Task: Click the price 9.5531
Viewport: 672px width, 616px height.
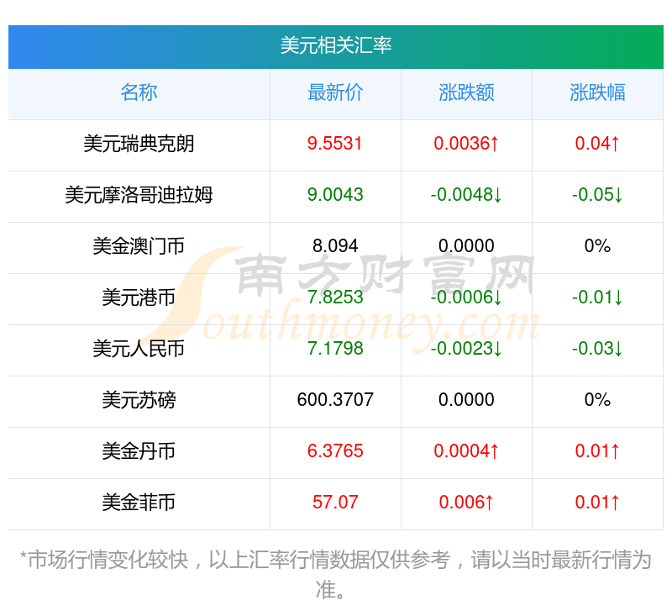Action: click(x=335, y=144)
